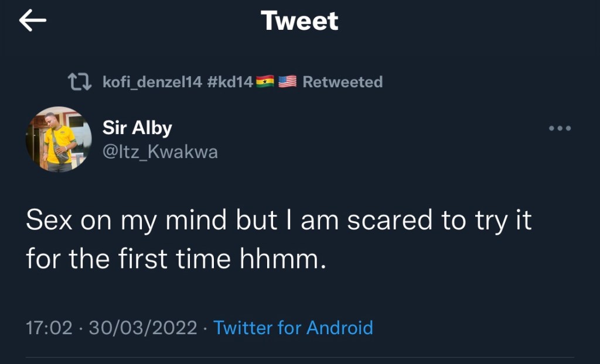This screenshot has width=600, height=364.
Task: Click the retweet icon above the tweet
Action: coord(79,82)
